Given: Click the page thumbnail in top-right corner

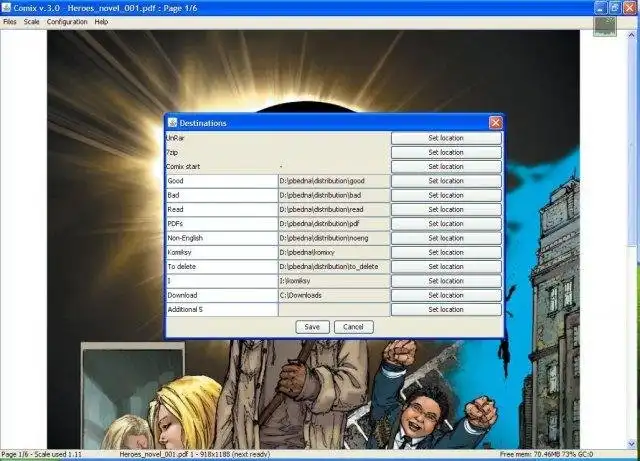Looking at the screenshot, I should (x=604, y=26).
